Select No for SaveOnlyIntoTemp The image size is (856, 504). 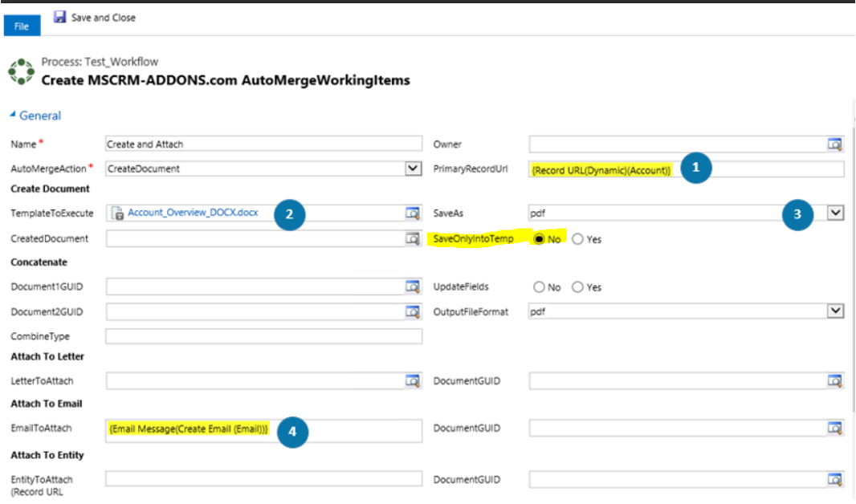pos(539,239)
